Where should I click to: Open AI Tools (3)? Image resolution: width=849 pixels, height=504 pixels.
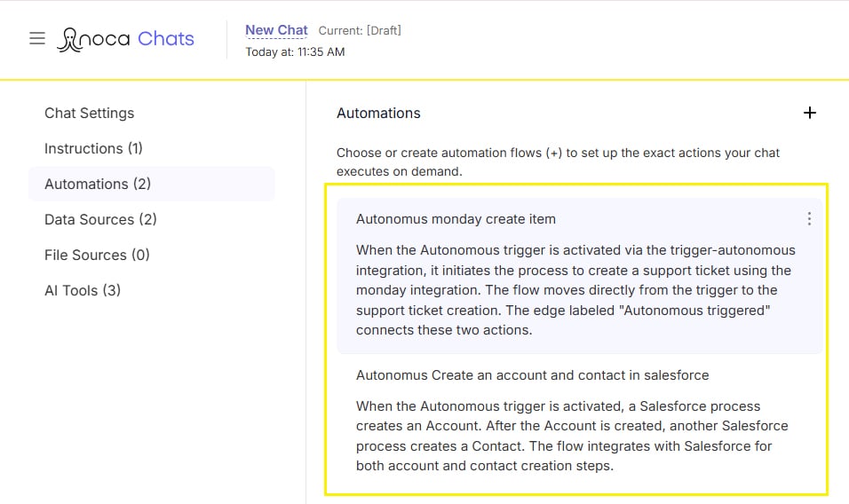pos(83,290)
